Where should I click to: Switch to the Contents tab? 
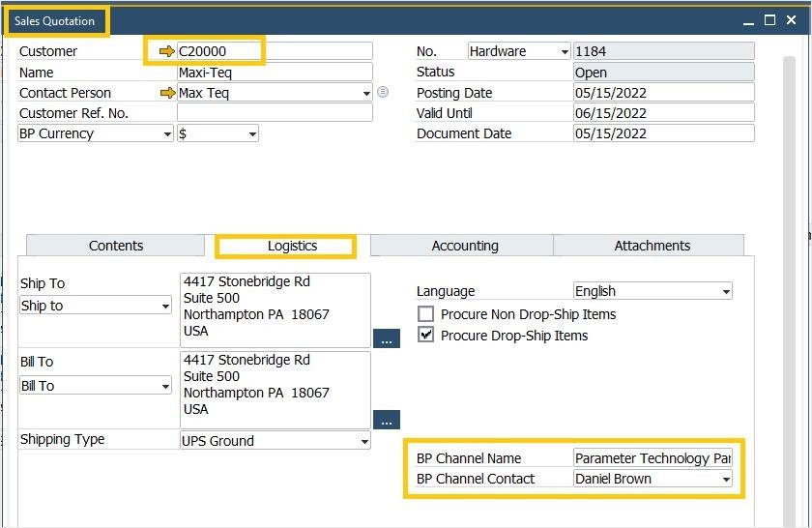click(116, 246)
